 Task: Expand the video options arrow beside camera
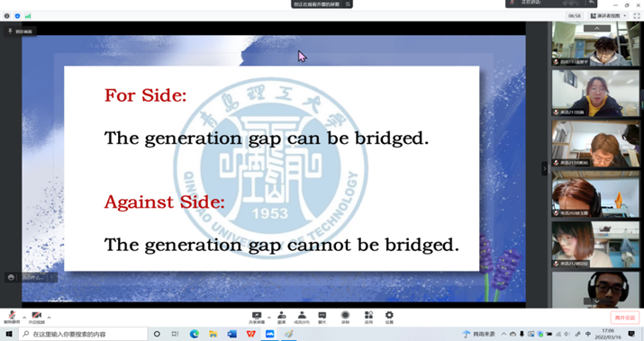click(x=49, y=318)
